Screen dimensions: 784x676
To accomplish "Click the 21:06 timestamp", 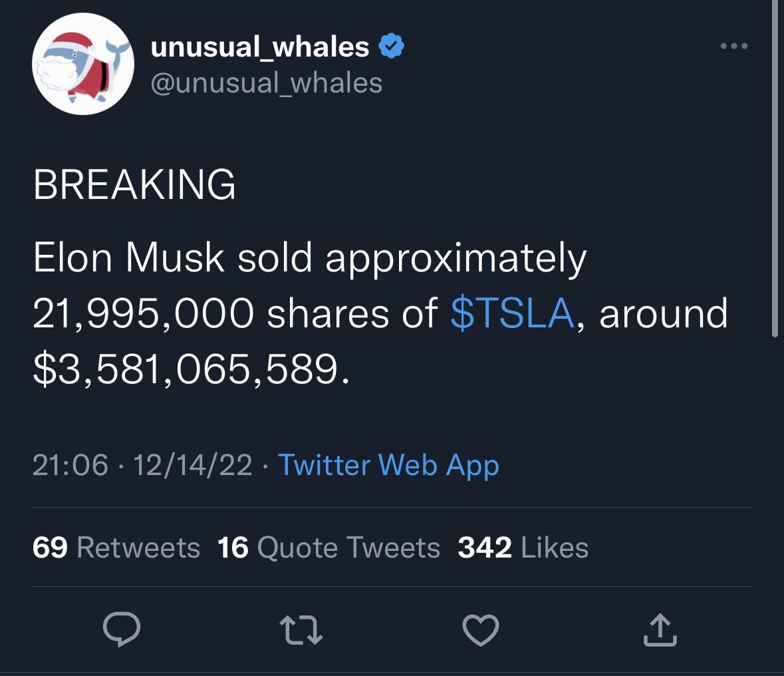I will (70, 464).
